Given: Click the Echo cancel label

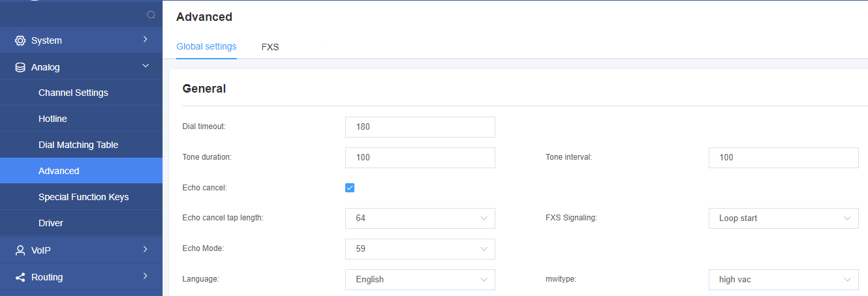Looking at the screenshot, I should pyautogui.click(x=204, y=188).
